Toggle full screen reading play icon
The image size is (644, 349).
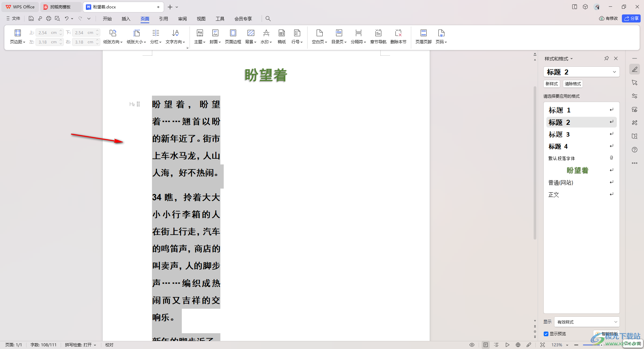[x=507, y=345]
